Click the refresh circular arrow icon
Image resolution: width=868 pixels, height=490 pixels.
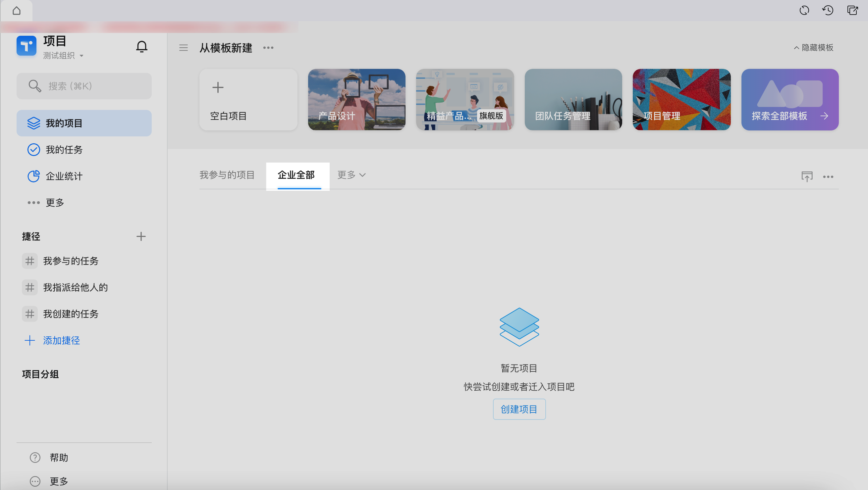pyautogui.click(x=804, y=11)
